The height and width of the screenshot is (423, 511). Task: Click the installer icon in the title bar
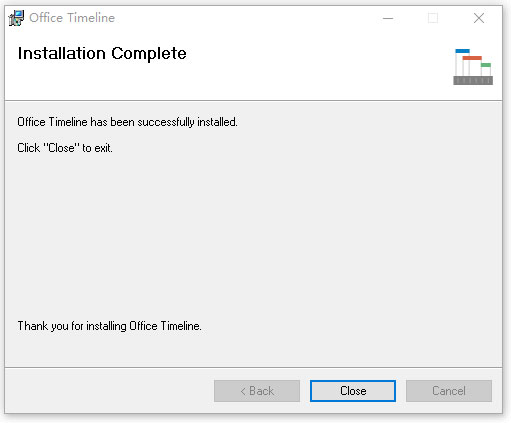coord(16,18)
